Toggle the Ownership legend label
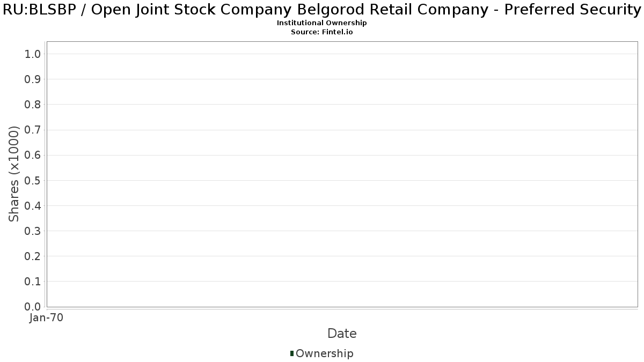This screenshot has width=644, height=362. [324, 353]
